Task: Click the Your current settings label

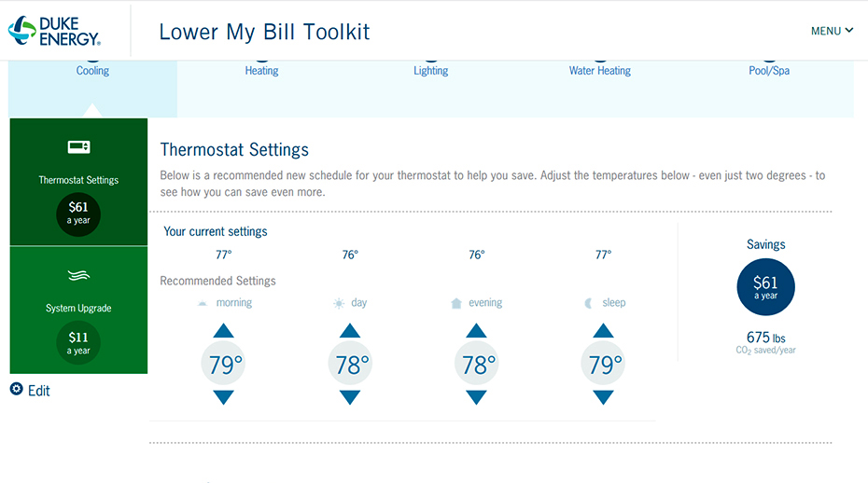Action: click(x=216, y=231)
